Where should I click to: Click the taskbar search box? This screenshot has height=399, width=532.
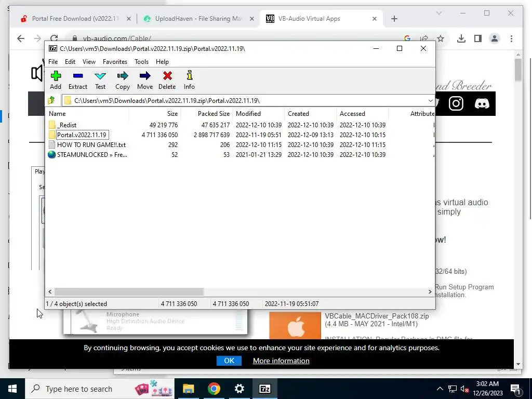(x=100, y=389)
